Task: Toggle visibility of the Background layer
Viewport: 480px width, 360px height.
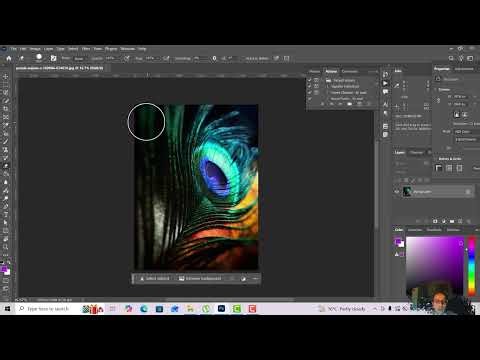Action: click(x=397, y=192)
